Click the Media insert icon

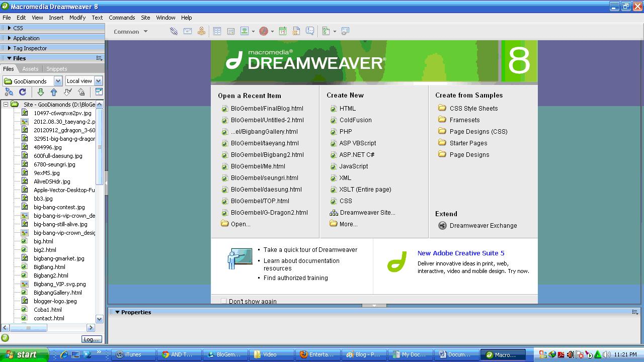264,31
